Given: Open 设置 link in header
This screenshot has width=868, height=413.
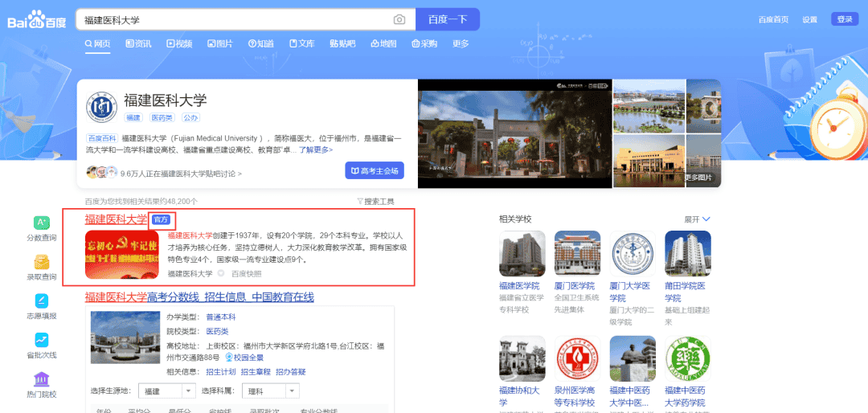Looking at the screenshot, I should [x=810, y=19].
